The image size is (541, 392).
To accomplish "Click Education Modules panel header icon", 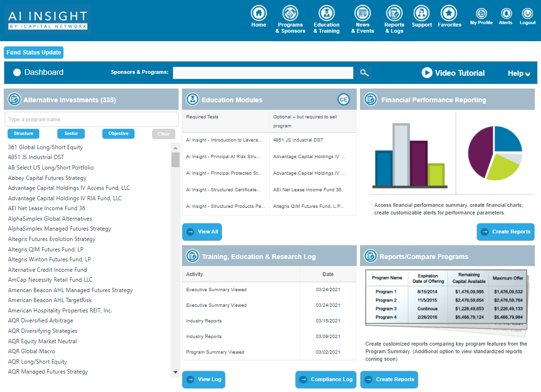I will [192, 99].
